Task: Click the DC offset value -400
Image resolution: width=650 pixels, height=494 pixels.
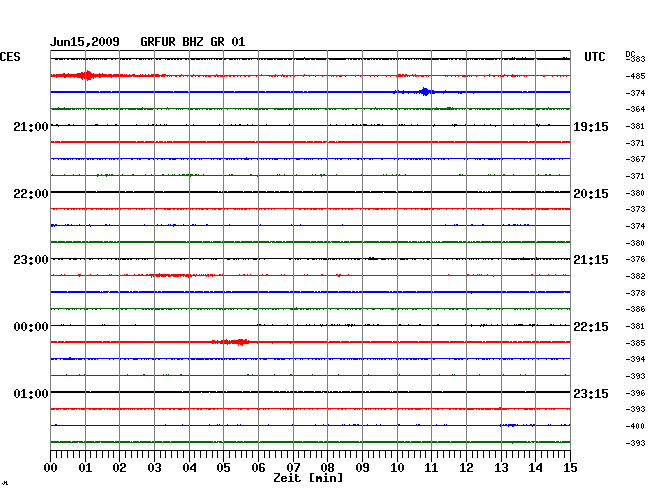Action: coord(635,426)
